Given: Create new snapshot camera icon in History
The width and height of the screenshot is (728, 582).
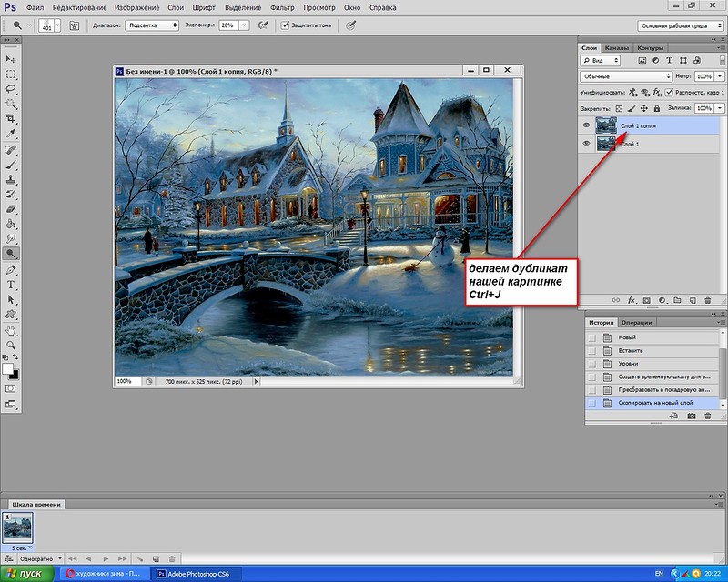Looking at the screenshot, I should click(692, 416).
